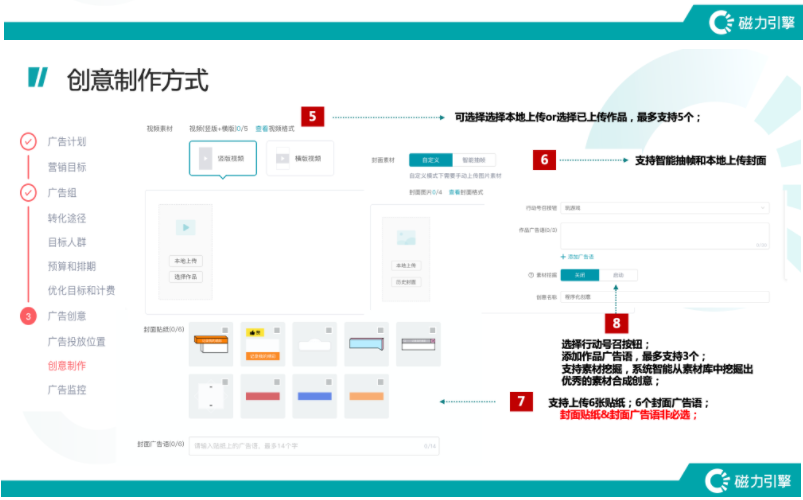803x500 pixels.
Task: Click into the 创意名称 input field
Action: pos(665,297)
